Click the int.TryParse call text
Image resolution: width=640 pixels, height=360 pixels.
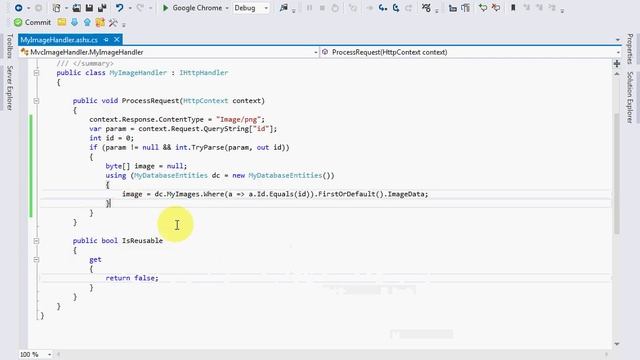pyautogui.click(x=200, y=147)
